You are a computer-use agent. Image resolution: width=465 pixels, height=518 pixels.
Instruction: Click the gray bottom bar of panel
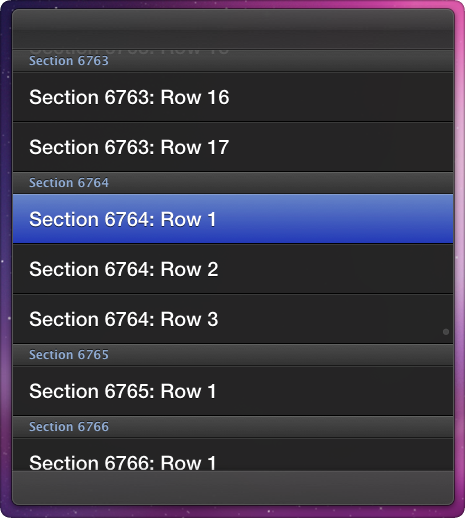click(233, 487)
